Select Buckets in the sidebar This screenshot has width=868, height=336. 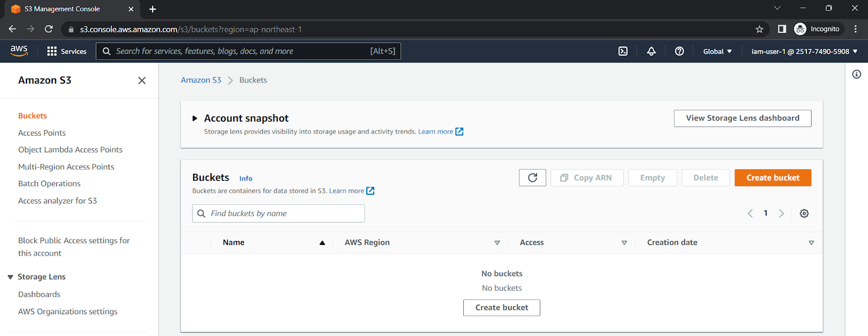[x=33, y=116]
